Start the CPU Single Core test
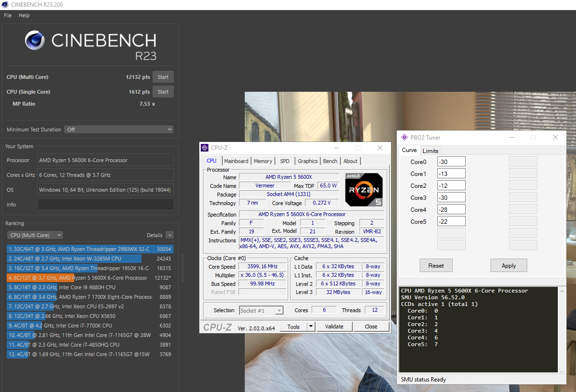576x392 pixels. coord(163,92)
